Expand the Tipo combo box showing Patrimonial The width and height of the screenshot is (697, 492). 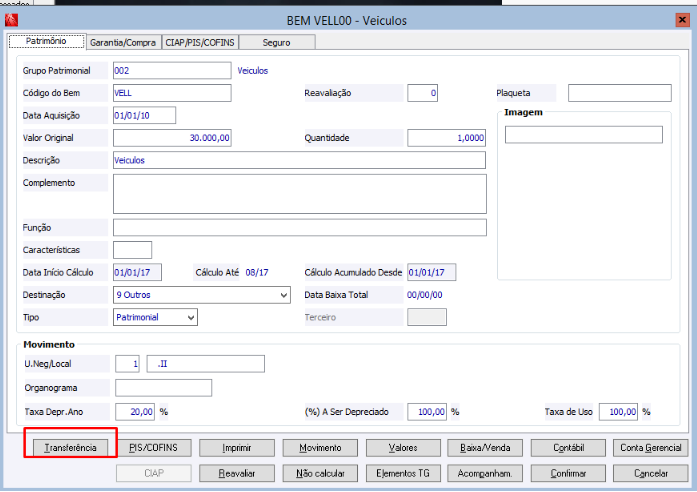(x=155, y=317)
